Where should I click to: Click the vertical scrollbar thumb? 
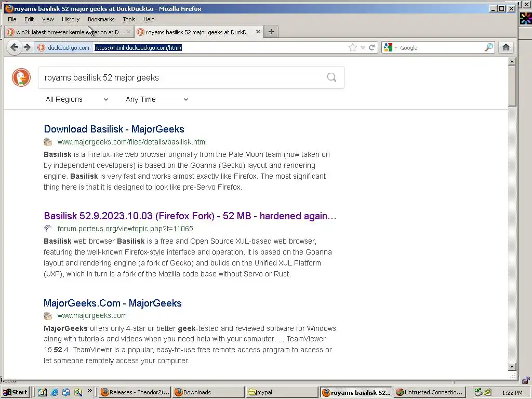(512, 86)
